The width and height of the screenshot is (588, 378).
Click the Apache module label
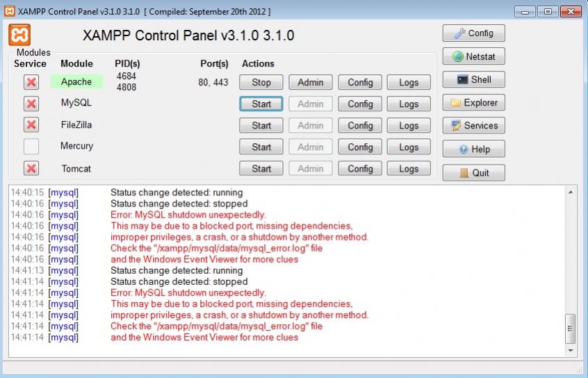pos(76,82)
